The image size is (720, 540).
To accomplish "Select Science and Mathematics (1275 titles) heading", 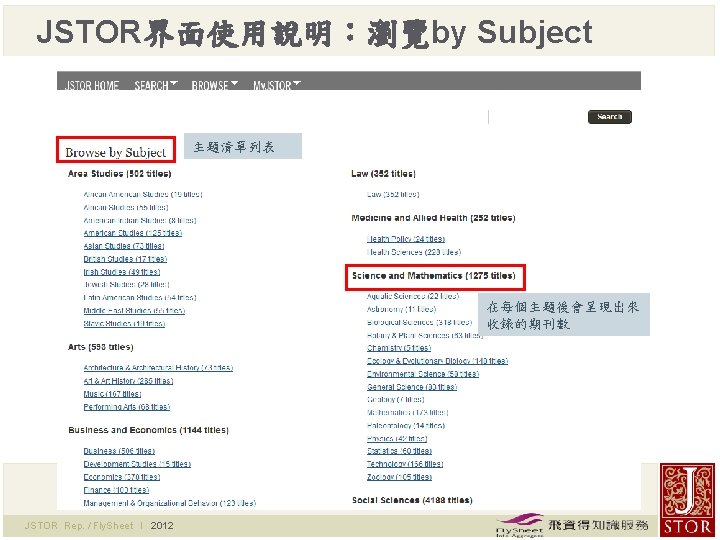I will click(433, 276).
